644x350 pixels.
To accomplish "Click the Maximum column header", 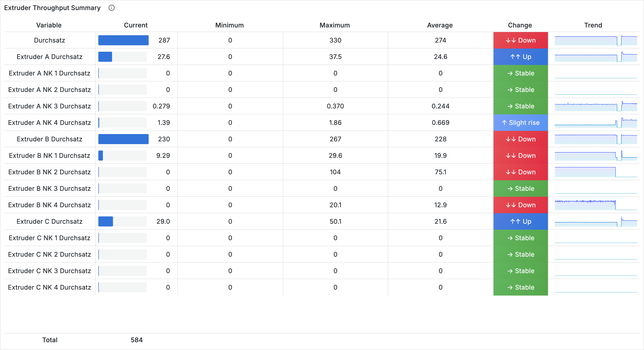I will (335, 25).
